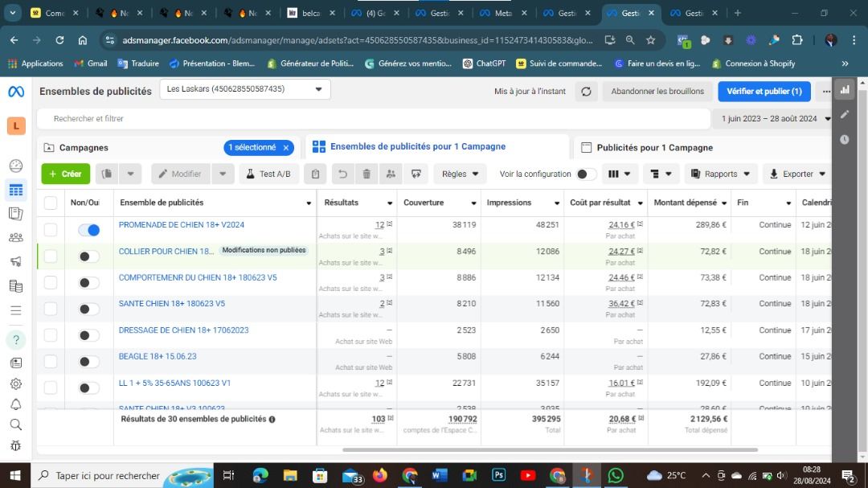Open the Help question mark icon

click(16, 339)
